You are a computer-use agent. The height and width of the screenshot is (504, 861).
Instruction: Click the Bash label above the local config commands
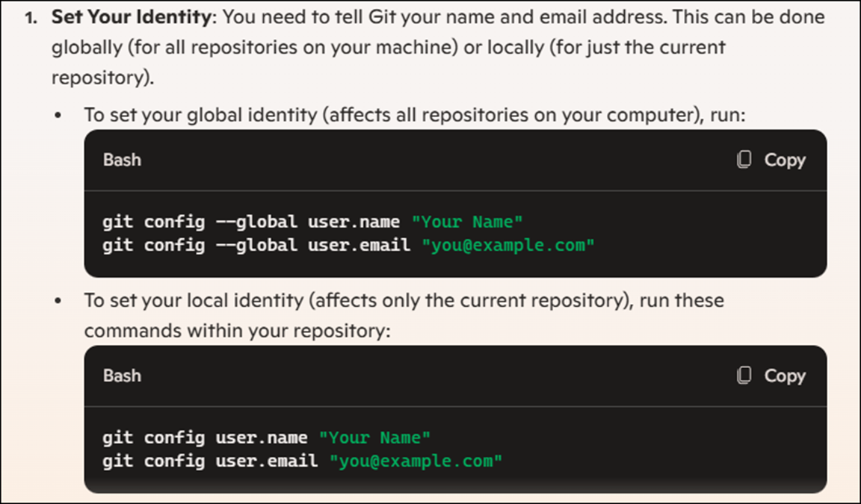click(x=122, y=376)
